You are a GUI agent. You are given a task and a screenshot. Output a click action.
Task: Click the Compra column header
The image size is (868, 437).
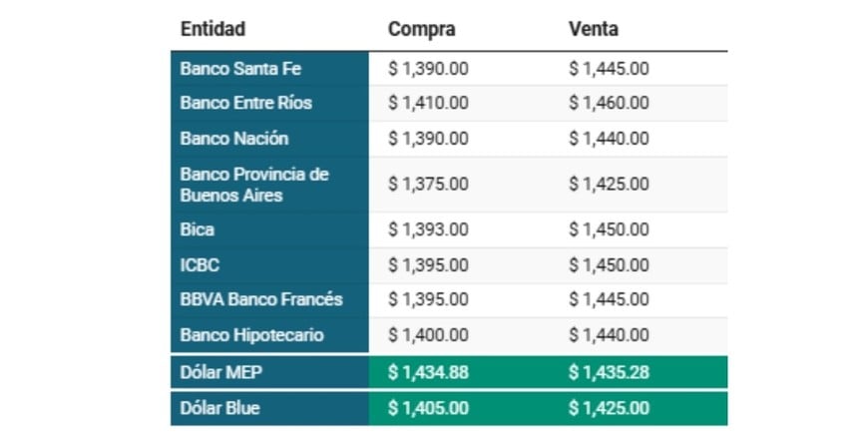(421, 29)
